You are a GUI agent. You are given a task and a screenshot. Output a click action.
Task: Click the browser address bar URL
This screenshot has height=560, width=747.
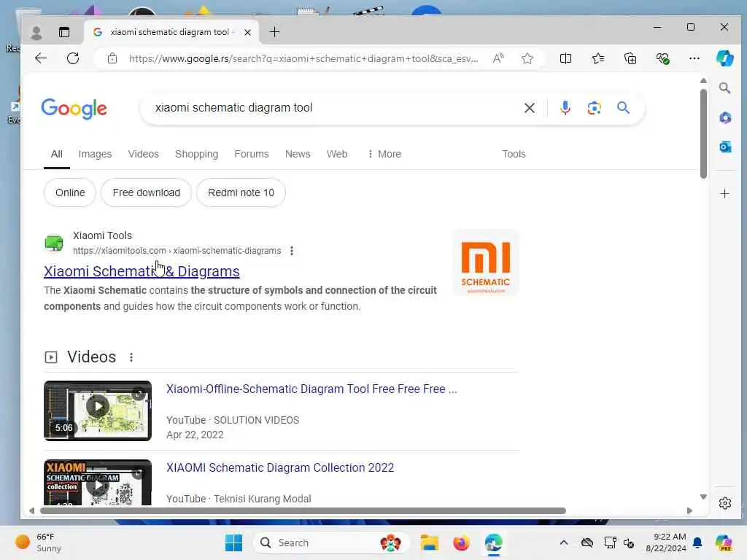[x=303, y=58]
